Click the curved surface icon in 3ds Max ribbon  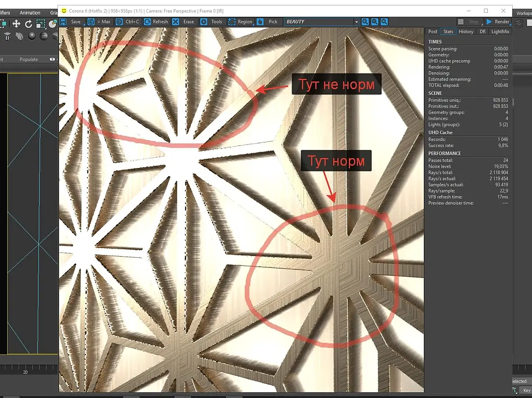pos(19,36)
